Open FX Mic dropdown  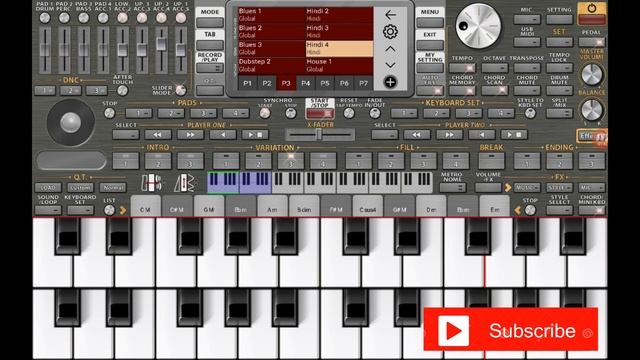tap(591, 187)
